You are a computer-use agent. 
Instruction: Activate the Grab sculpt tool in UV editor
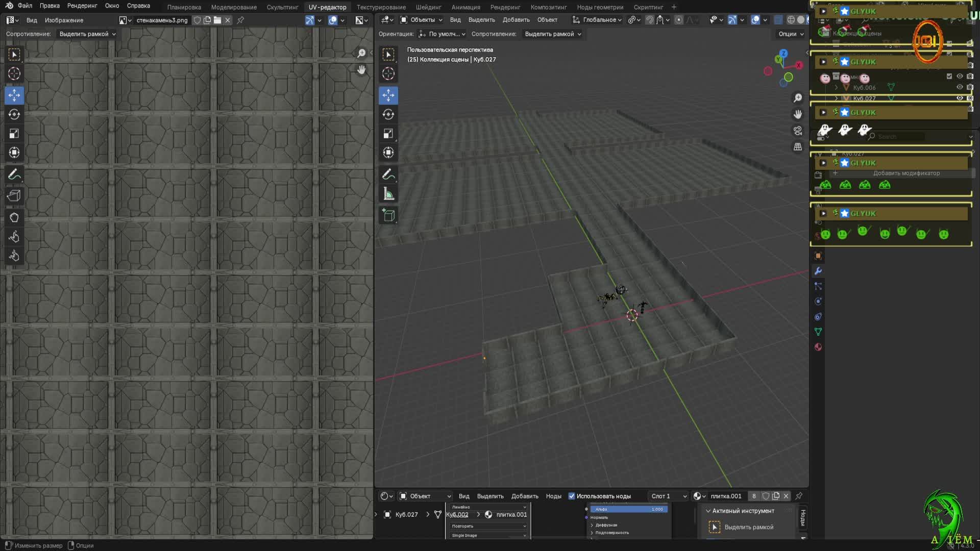point(14,217)
